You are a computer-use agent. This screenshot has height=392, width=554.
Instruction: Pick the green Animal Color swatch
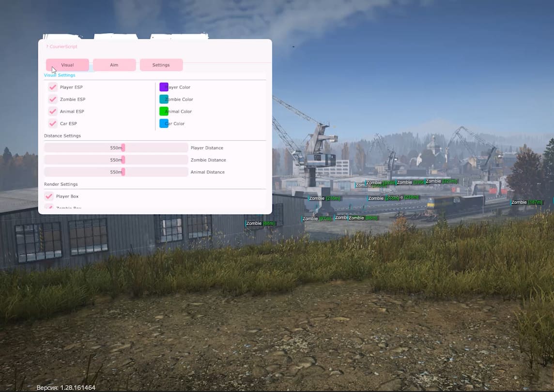point(164,111)
